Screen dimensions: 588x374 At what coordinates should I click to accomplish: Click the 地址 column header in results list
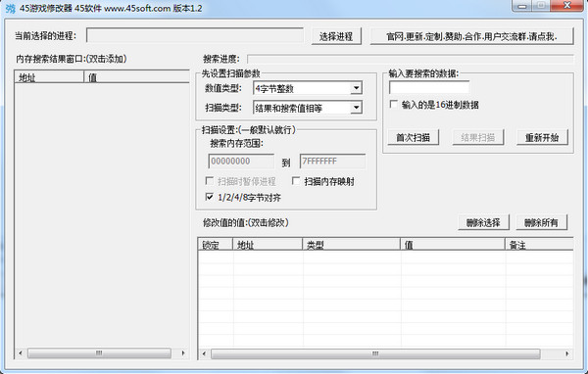click(x=49, y=76)
